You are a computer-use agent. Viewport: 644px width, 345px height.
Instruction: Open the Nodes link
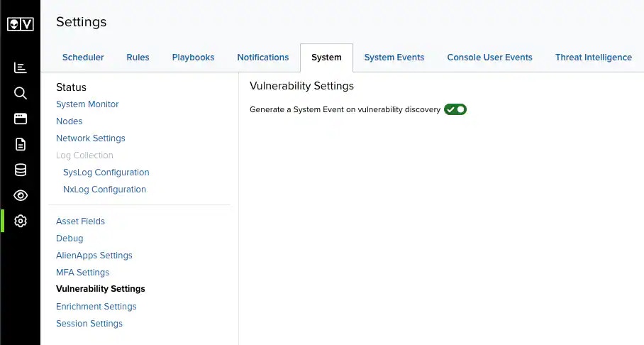click(69, 121)
